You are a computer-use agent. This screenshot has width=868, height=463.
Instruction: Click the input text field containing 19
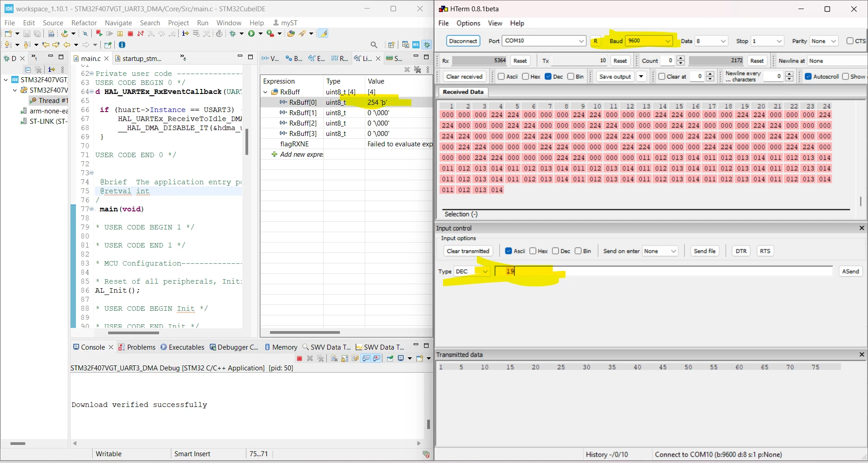[664, 271]
